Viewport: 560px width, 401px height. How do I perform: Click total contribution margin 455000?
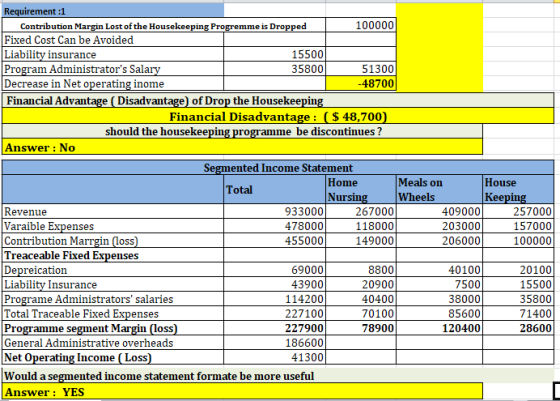[x=274, y=241]
